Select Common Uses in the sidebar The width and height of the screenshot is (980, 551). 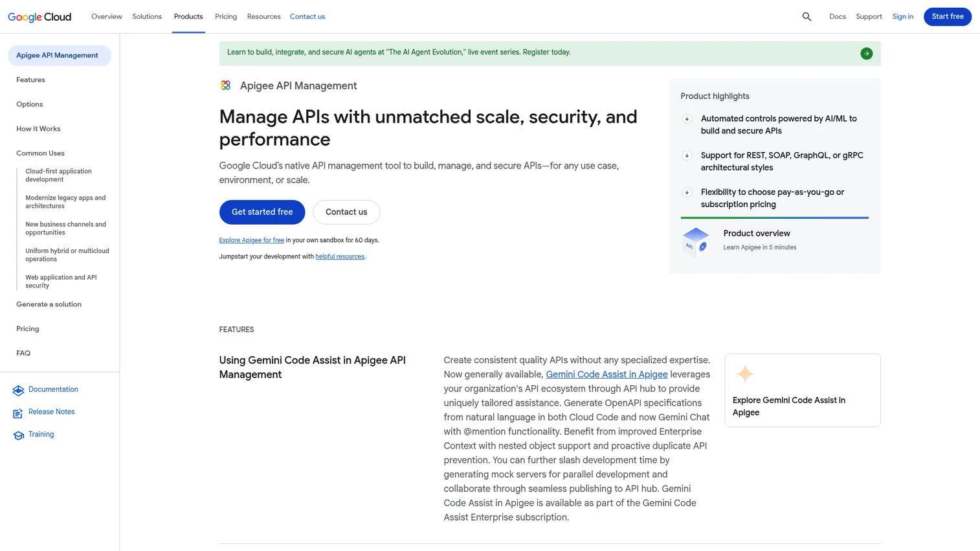(x=40, y=154)
